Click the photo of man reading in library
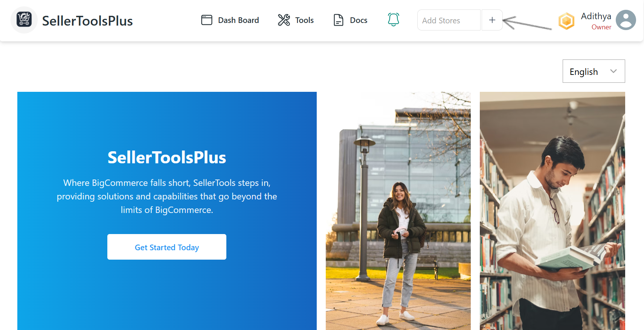The height and width of the screenshot is (330, 644). 552,211
